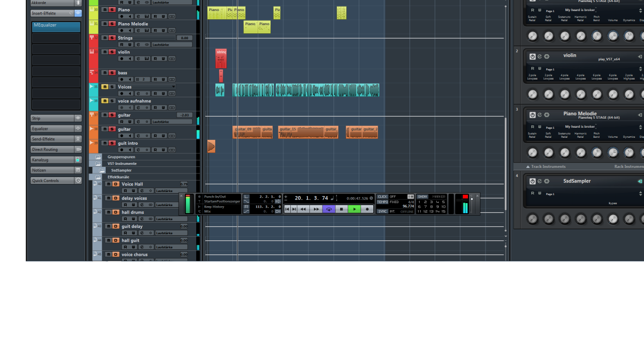This screenshot has height=362, width=644.
Task: Freeze the SsdSampler rack instrument
Action: [547, 181]
